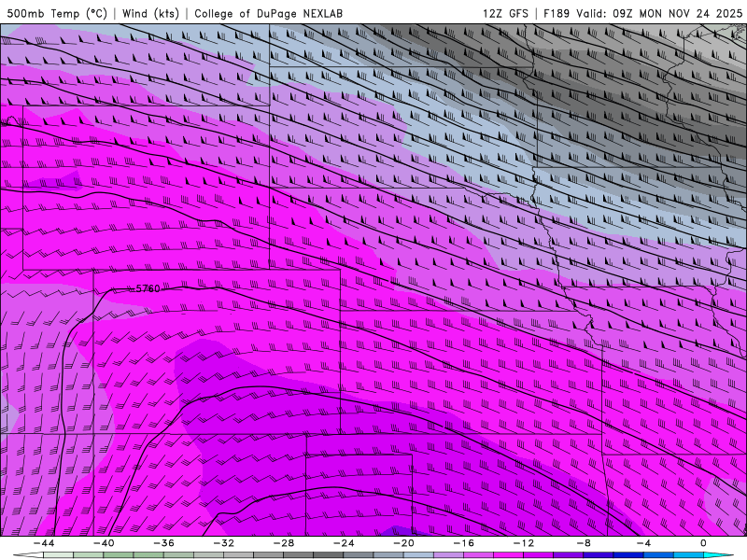Click the "500mb Temp (°C)" title text
Screen dimensions: 747x560
click(57, 13)
